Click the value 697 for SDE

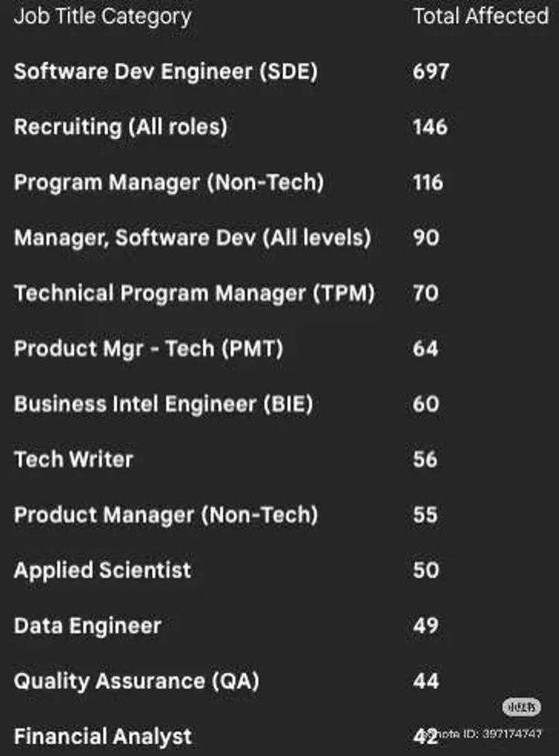click(431, 72)
